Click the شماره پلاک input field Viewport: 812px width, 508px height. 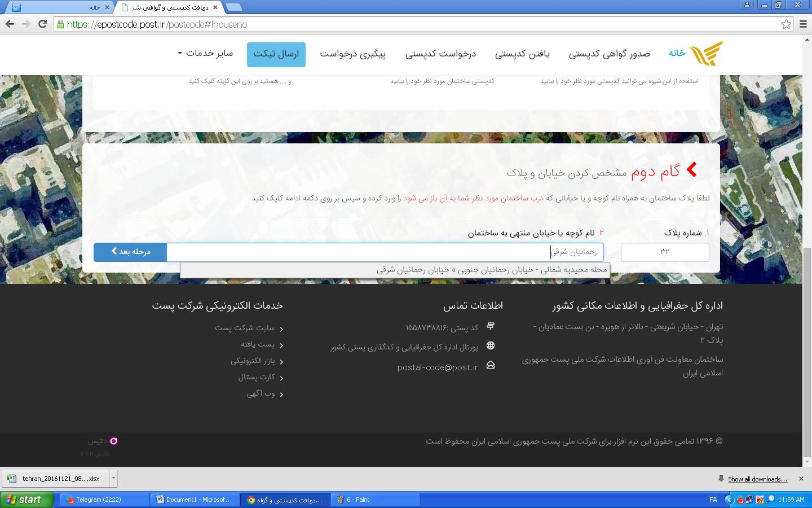click(x=665, y=252)
